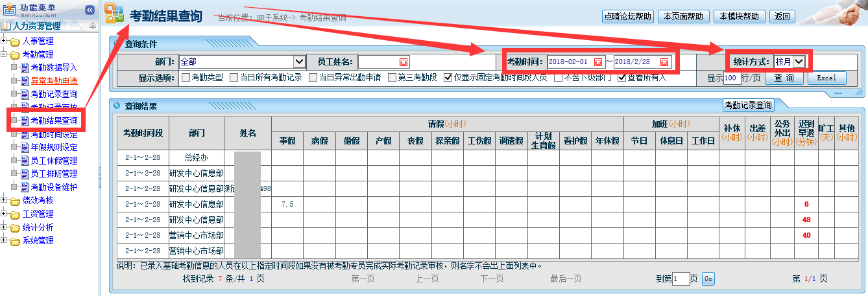Viewport: 868px width, 296px height.
Task: Enable the 考勤类型 checkbox
Action: (186, 78)
